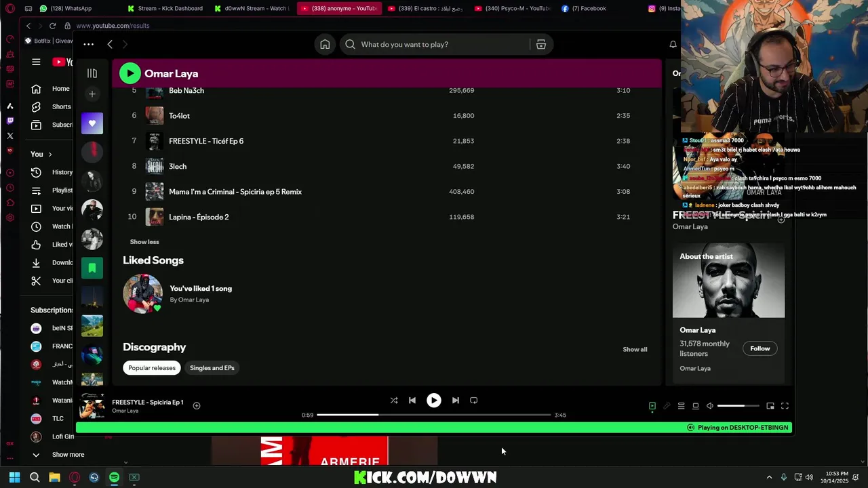Viewport: 868px width, 488px height.
Task: Open the YouTube Shorts icon
Action: [36, 107]
